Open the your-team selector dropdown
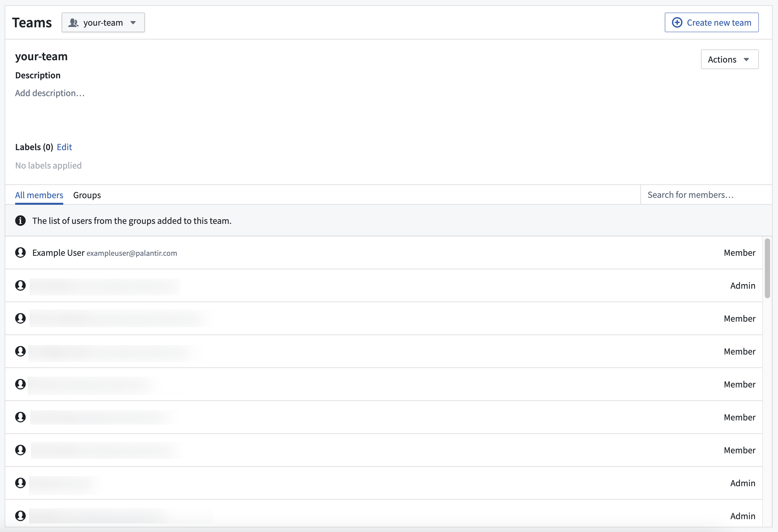This screenshot has height=532, width=778. click(x=103, y=22)
